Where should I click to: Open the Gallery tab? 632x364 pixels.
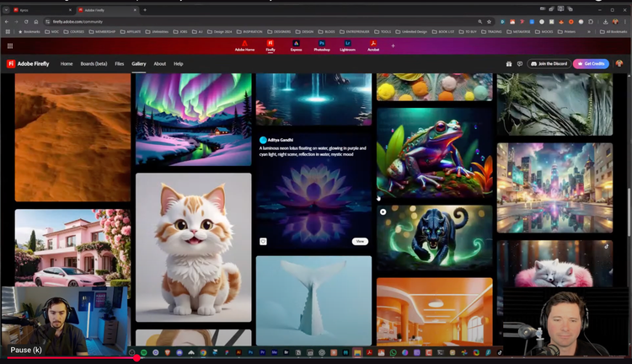click(138, 64)
